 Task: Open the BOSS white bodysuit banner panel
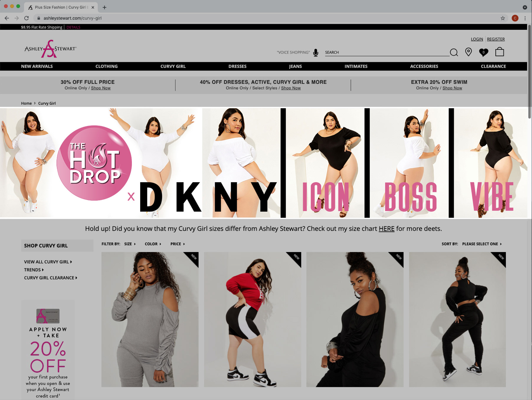point(409,163)
